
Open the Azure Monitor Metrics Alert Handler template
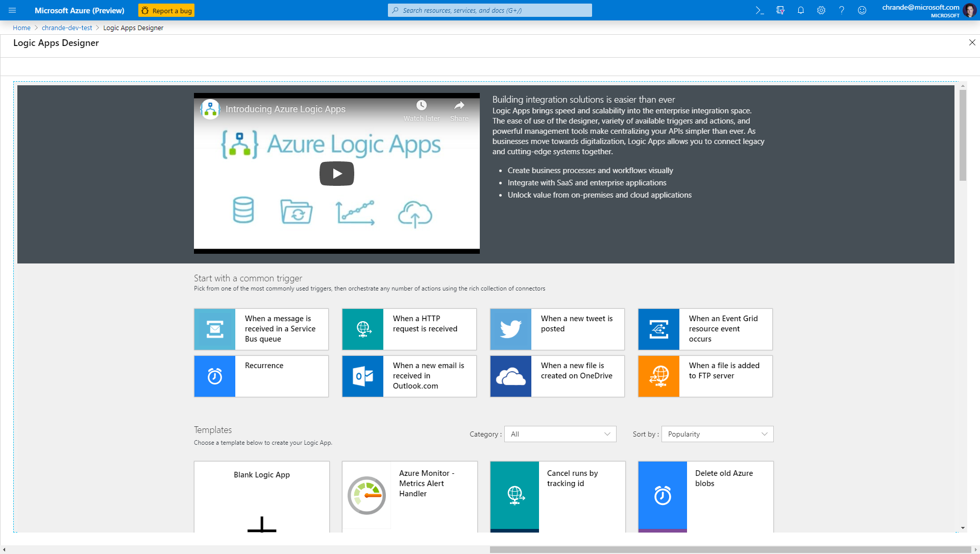pyautogui.click(x=409, y=497)
